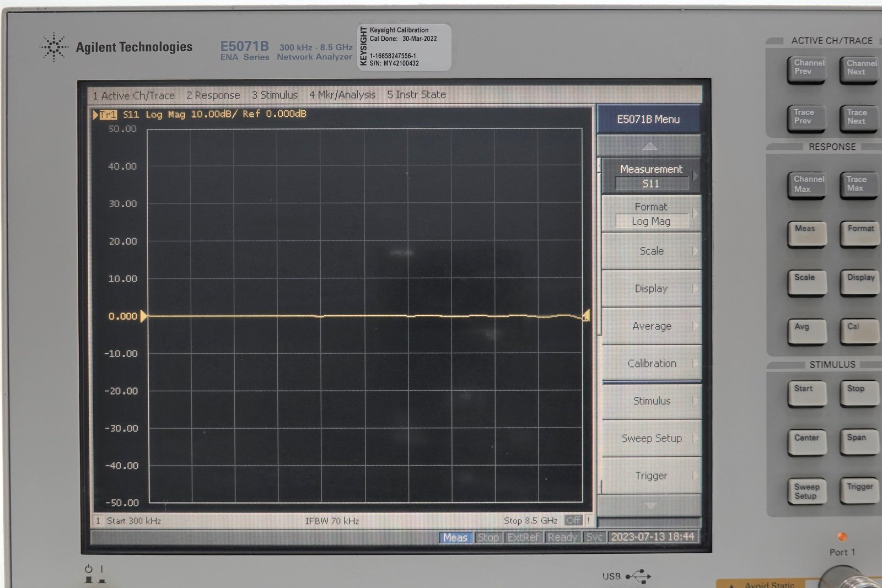Click the Svc status indicator

coord(594,537)
